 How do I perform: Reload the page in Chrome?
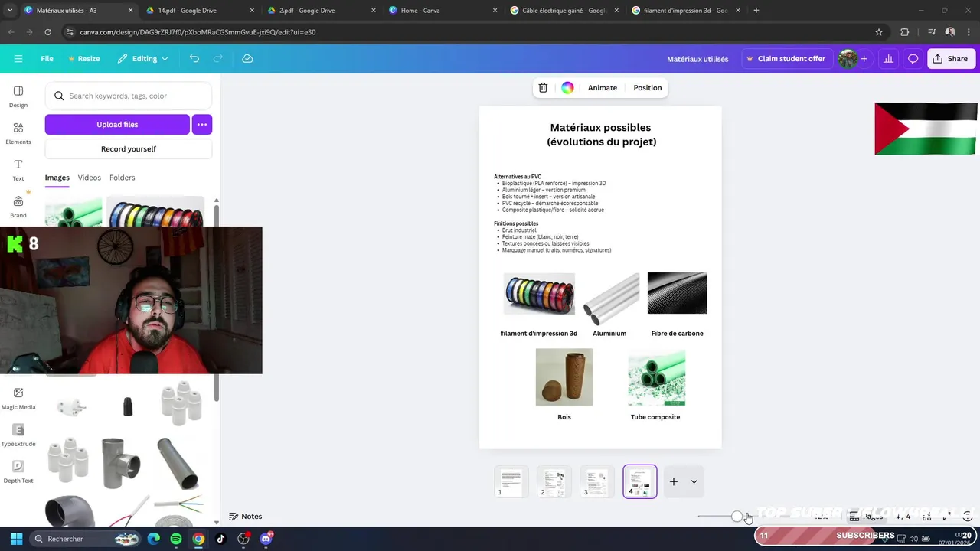tap(47, 32)
